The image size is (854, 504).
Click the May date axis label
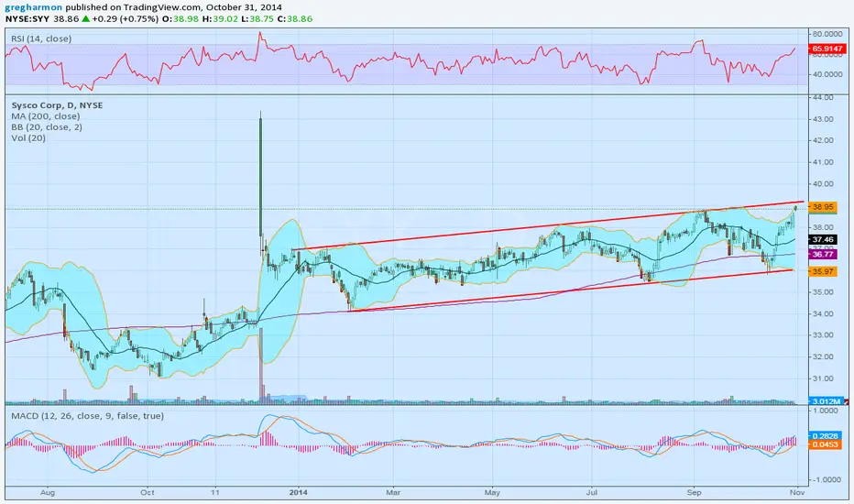pyautogui.click(x=492, y=492)
